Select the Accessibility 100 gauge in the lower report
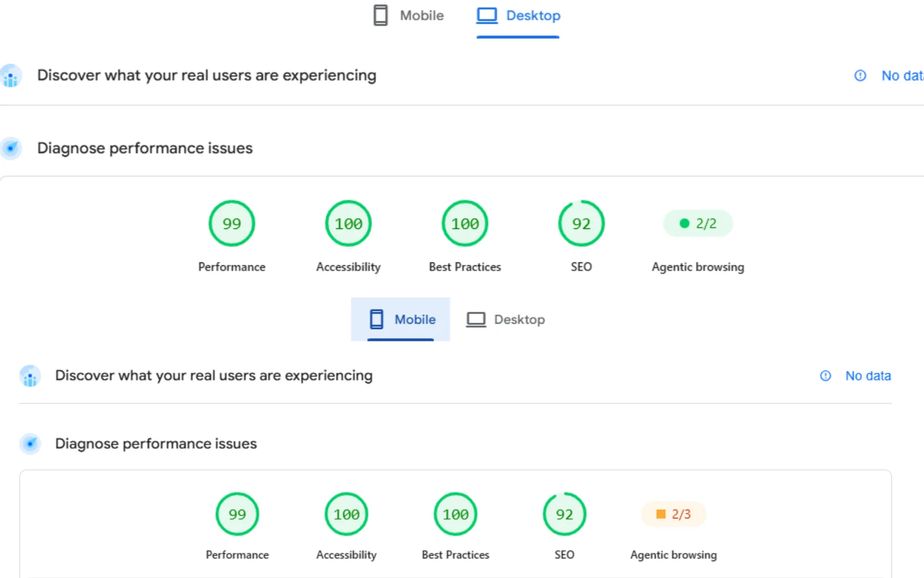This screenshot has width=924, height=578. (346, 514)
